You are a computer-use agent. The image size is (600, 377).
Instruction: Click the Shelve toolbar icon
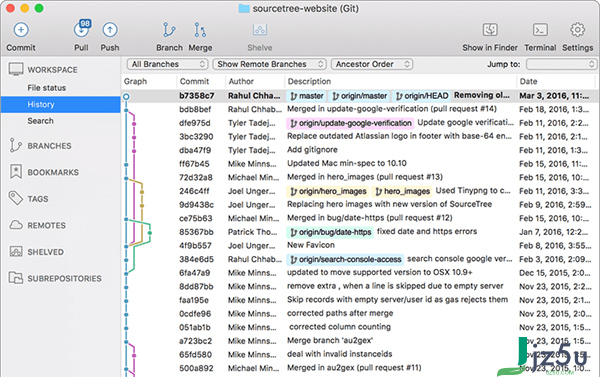pos(260,30)
